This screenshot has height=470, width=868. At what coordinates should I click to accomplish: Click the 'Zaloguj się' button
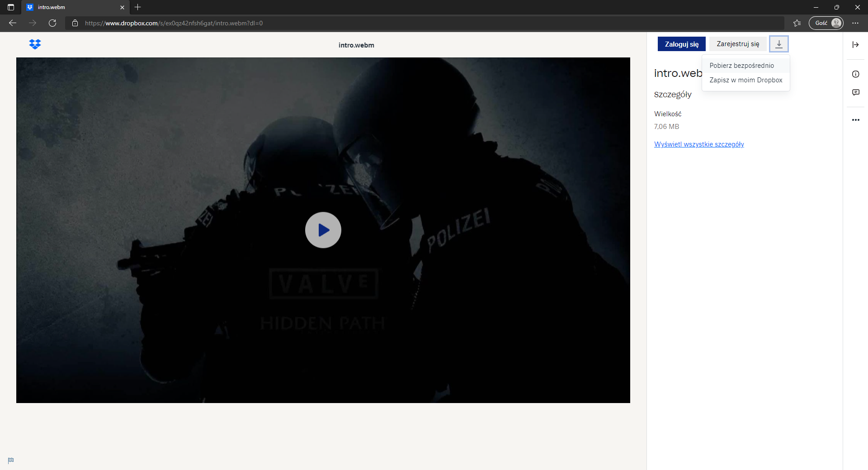[681, 44]
